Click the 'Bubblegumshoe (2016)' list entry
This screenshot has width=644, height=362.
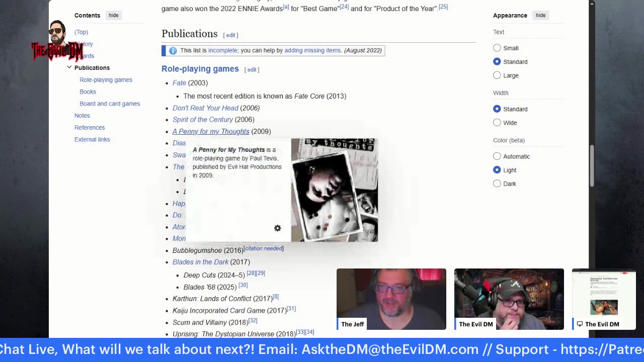point(207,250)
